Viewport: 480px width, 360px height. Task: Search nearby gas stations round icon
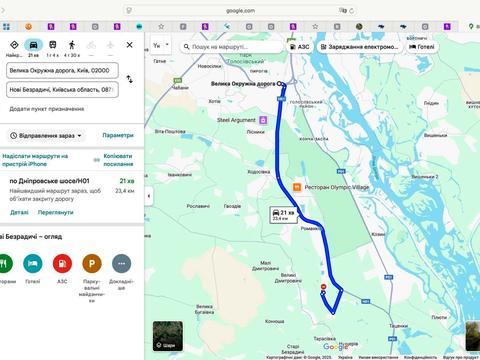pos(62,263)
